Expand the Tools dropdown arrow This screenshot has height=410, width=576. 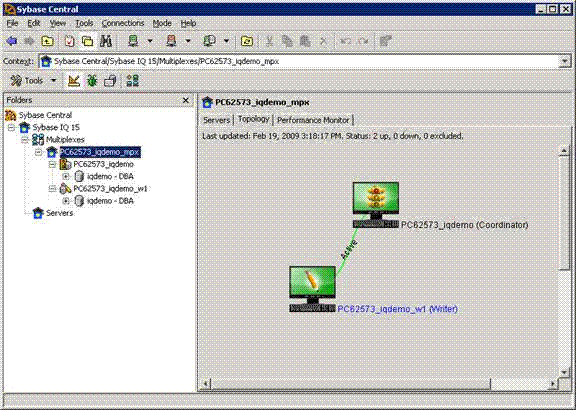54,80
